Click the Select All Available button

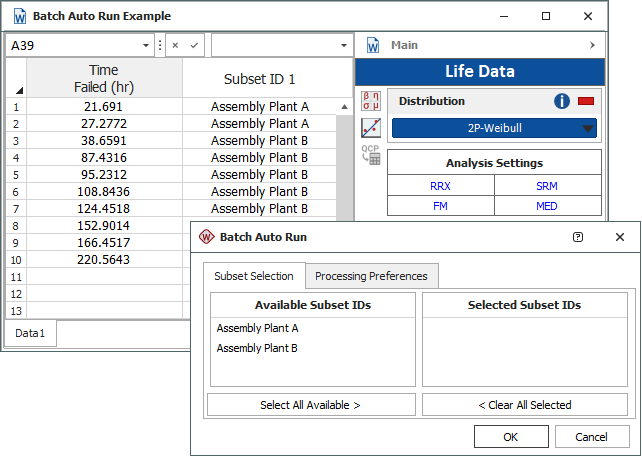311,405
